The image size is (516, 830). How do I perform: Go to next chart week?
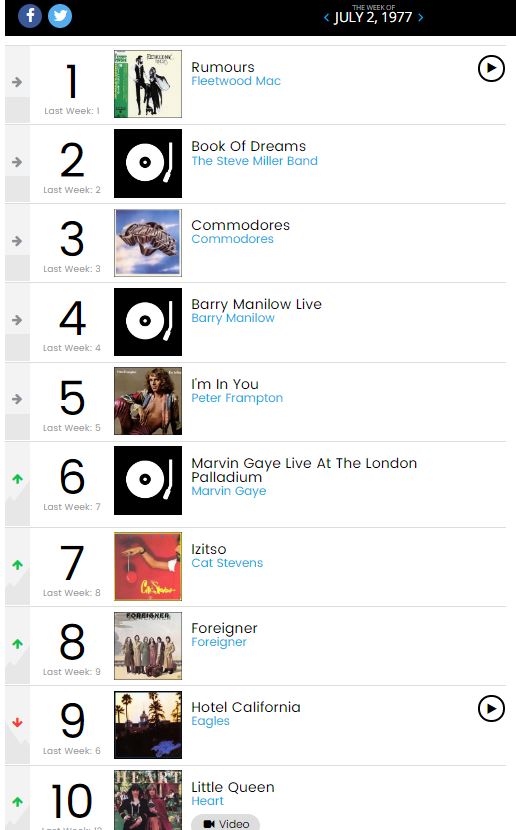pyautogui.click(x=421, y=17)
